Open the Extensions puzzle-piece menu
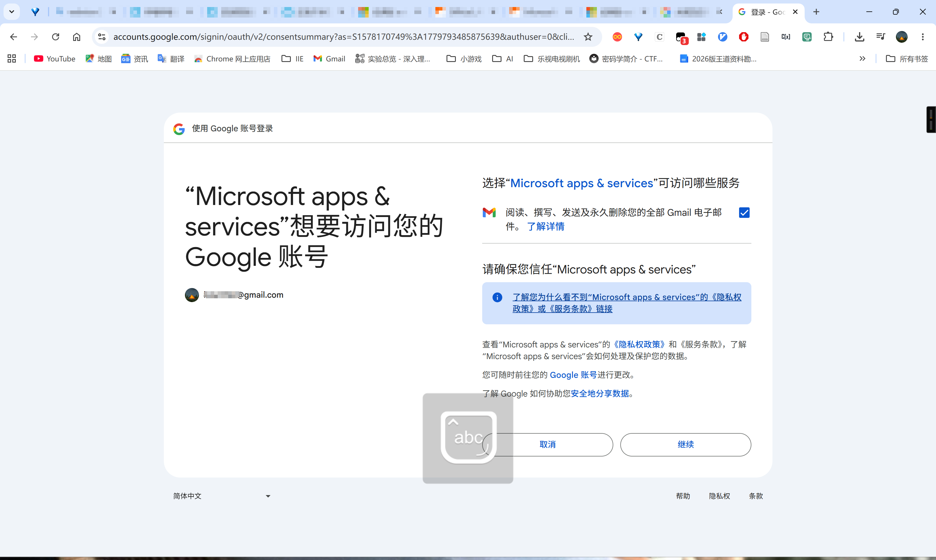This screenshot has height=560, width=936. pos(828,37)
